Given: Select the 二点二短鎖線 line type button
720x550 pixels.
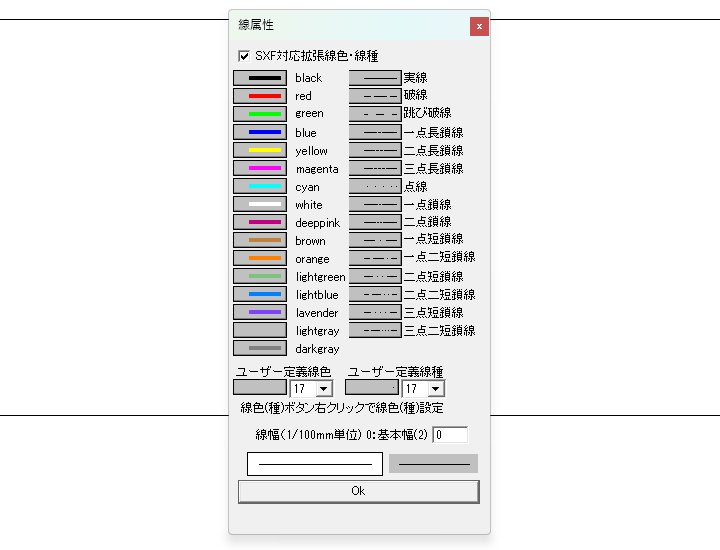Looking at the screenshot, I should point(375,294).
